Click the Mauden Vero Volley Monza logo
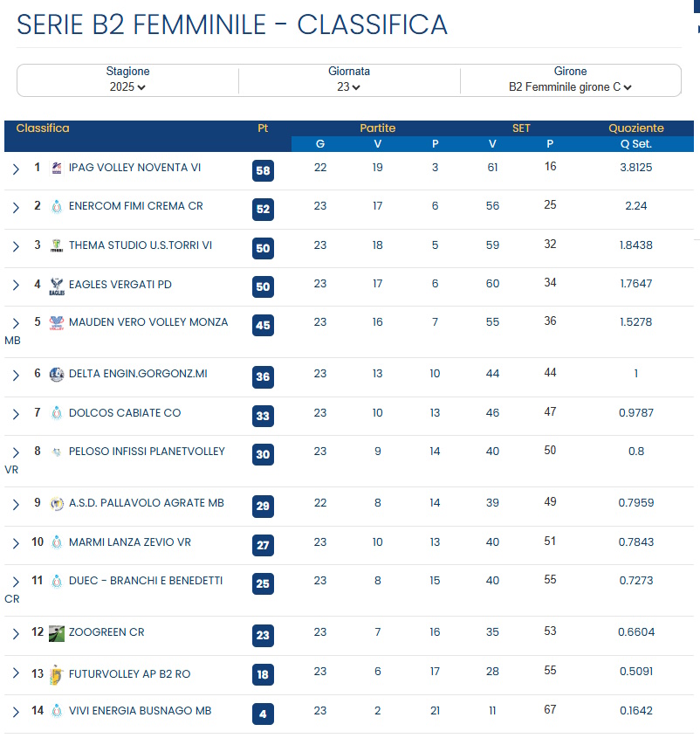The height and width of the screenshot is (745, 700). tap(57, 323)
